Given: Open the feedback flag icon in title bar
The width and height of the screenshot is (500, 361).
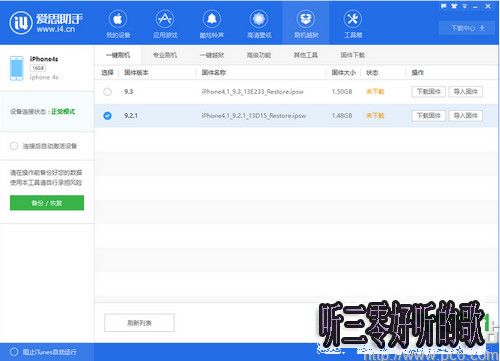Looking at the screenshot, I should [443, 6].
